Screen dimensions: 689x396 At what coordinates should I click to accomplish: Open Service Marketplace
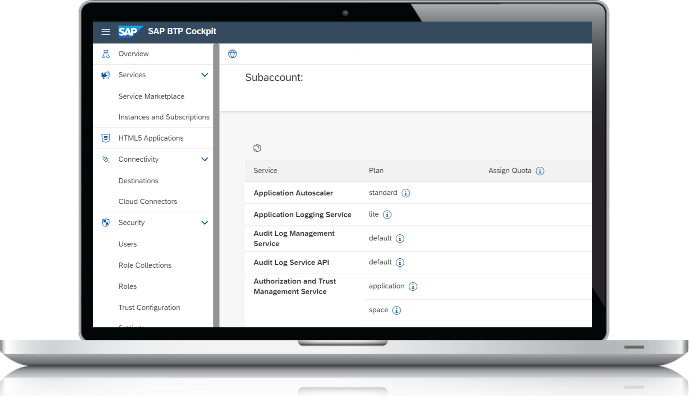point(151,96)
